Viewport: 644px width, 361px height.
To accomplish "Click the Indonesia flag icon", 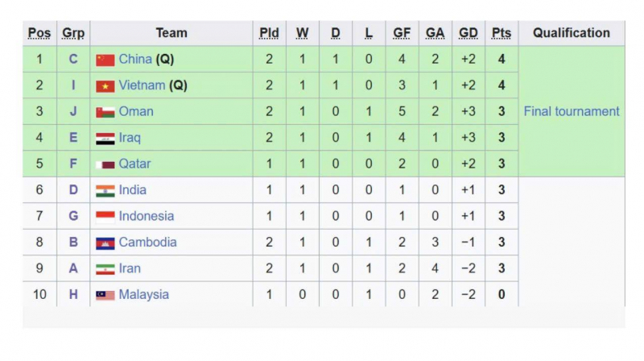I will click(x=105, y=216).
